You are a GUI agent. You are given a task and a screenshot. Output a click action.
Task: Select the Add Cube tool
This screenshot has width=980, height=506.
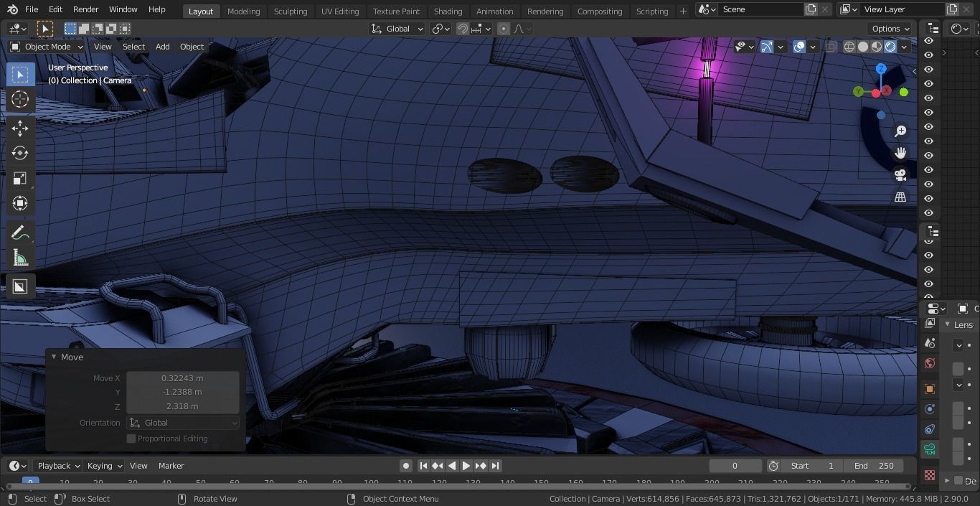coord(20,287)
